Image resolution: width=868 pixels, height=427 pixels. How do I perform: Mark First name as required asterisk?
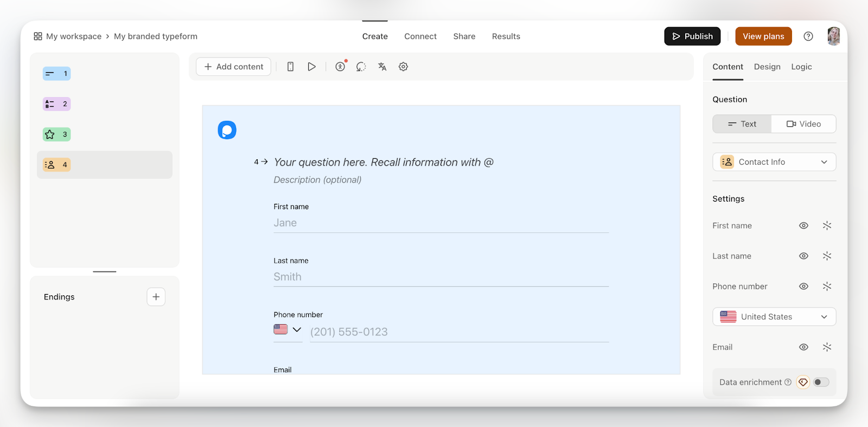[827, 225]
